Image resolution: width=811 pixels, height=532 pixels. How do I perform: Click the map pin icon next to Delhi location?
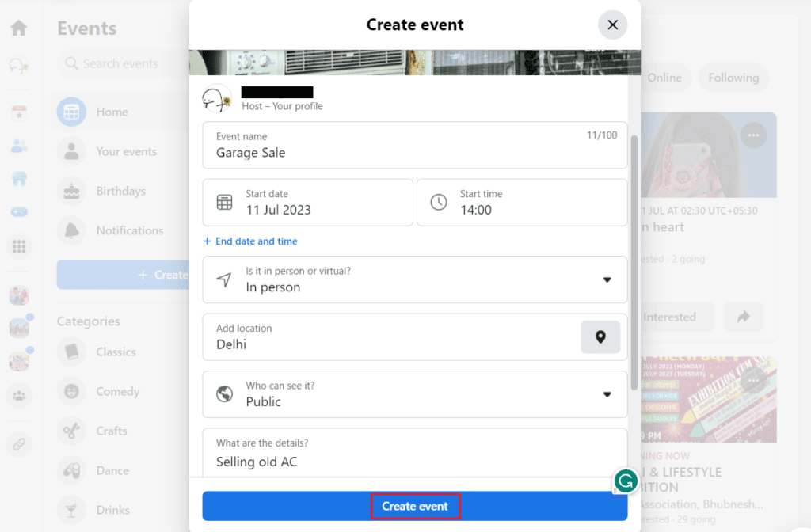click(x=600, y=336)
